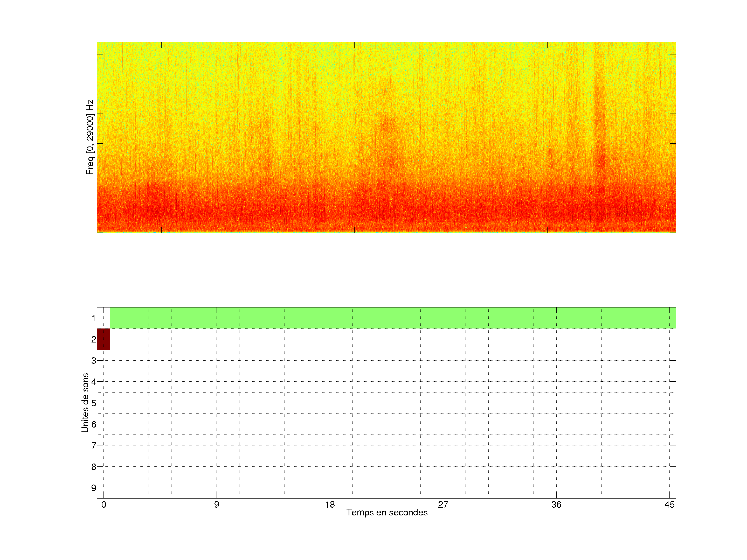Click sound unit label 9 on y-axis
Screen dimensions: 747x560
pos(94,488)
